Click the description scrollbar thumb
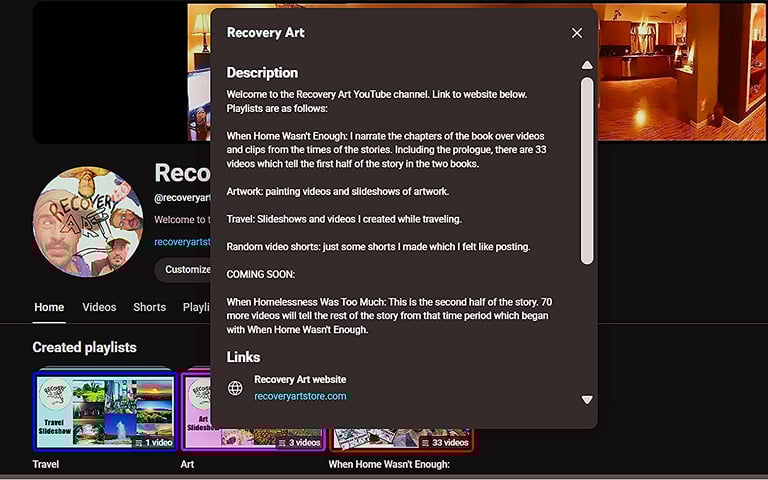 point(587,171)
